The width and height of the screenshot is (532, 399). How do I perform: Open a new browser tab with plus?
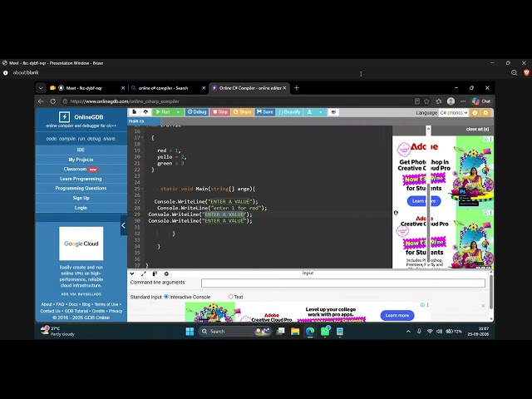pos(297,88)
